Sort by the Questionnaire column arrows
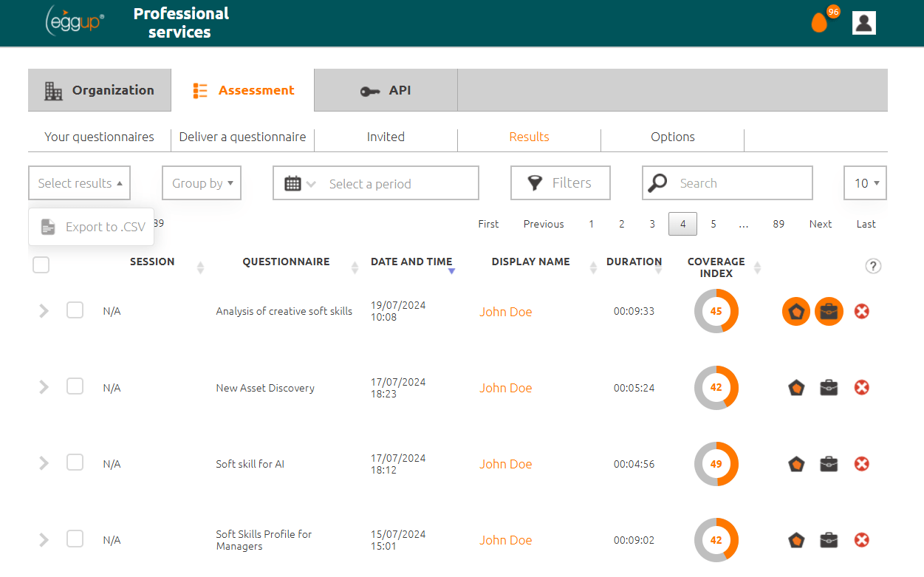Viewport: 924px width, 577px height. pyautogui.click(x=355, y=267)
